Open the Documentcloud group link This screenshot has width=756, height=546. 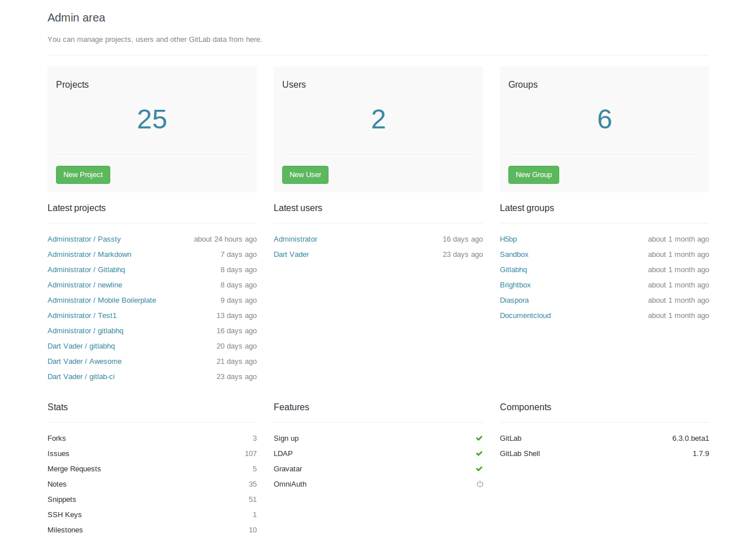(x=525, y=316)
